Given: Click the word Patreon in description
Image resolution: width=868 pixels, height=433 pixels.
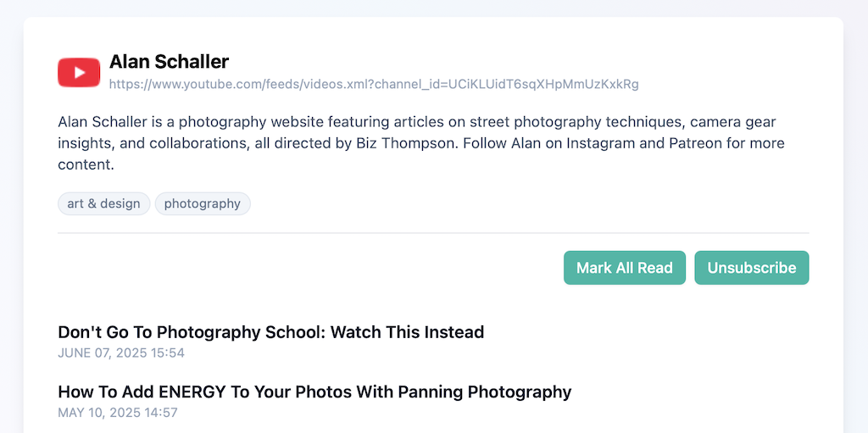Looking at the screenshot, I should (x=696, y=143).
